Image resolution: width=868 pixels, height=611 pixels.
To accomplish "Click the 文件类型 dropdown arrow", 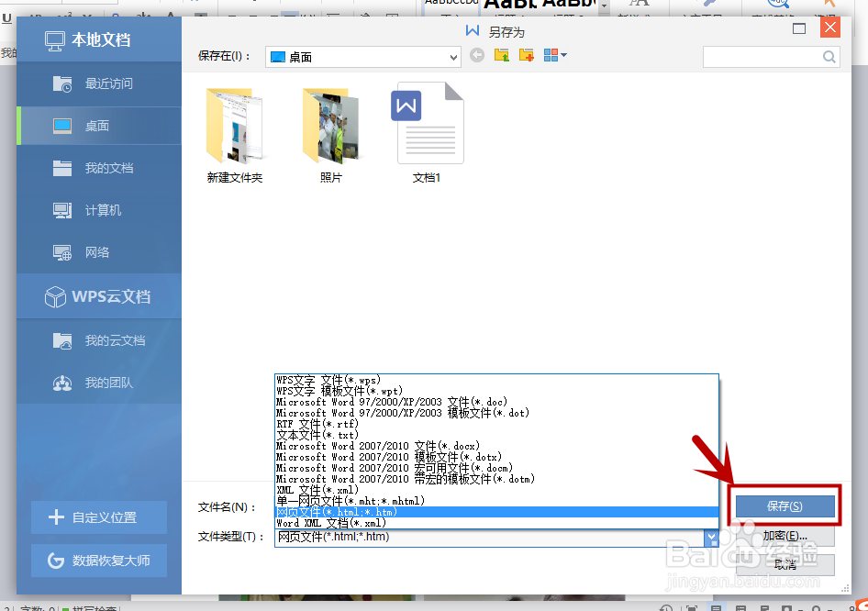I will 711,538.
